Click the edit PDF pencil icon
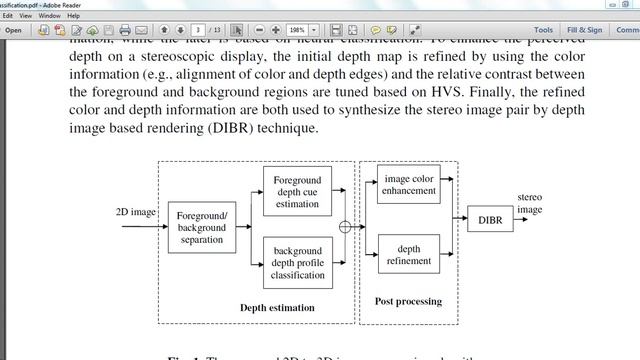 coord(76,30)
